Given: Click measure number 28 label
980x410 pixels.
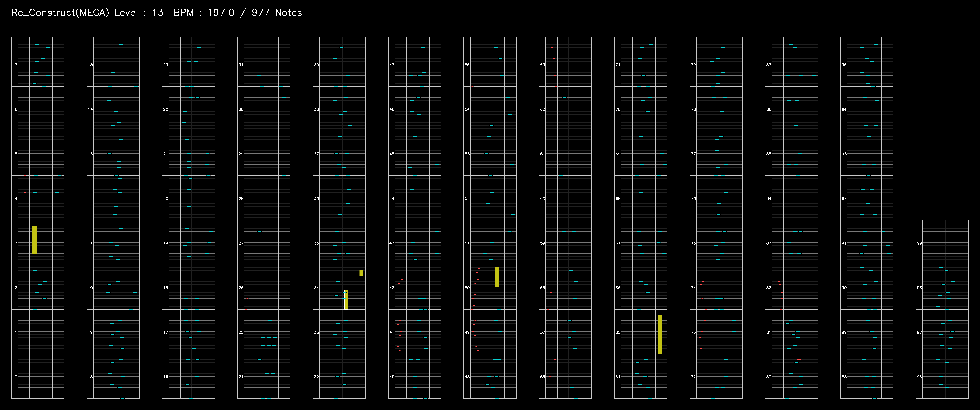Looking at the screenshot, I should pyautogui.click(x=241, y=198).
